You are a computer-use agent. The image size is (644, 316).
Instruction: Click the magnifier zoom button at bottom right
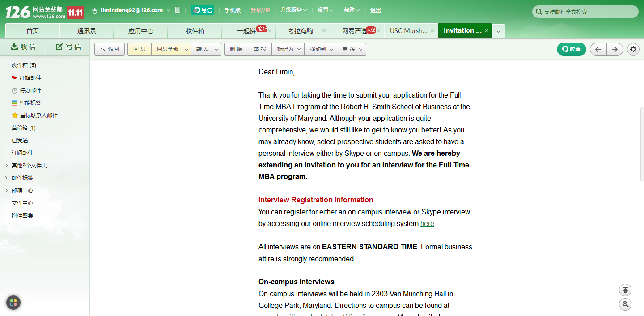tap(625, 304)
